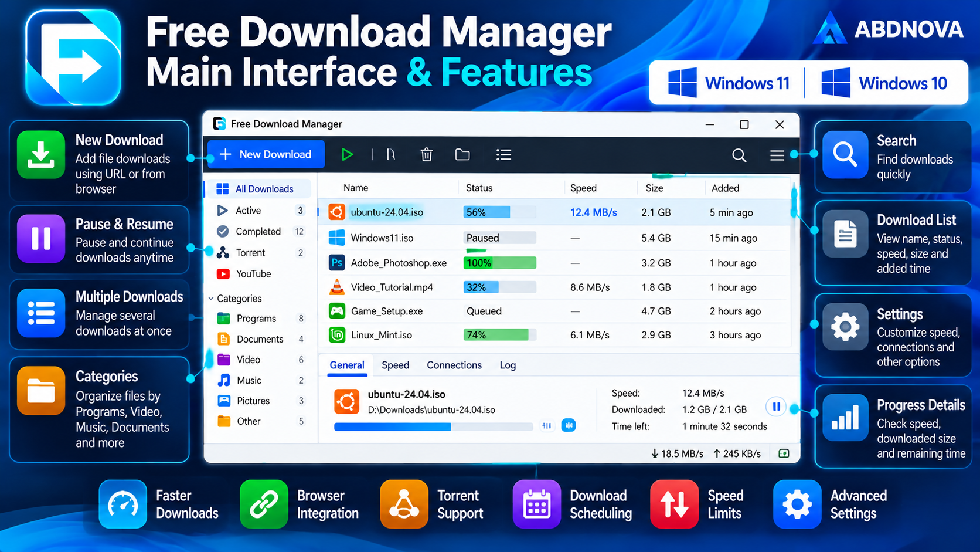Click the ubuntu details panel blue progress bar

click(433, 426)
